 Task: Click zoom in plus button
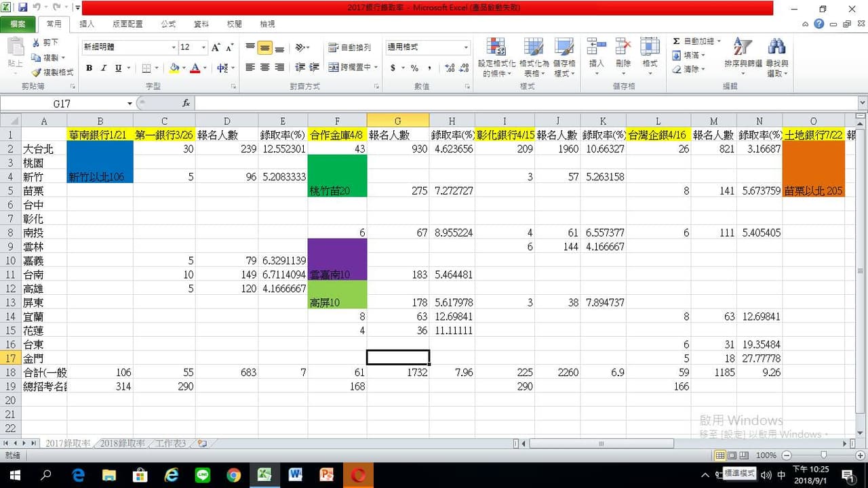[x=861, y=455]
